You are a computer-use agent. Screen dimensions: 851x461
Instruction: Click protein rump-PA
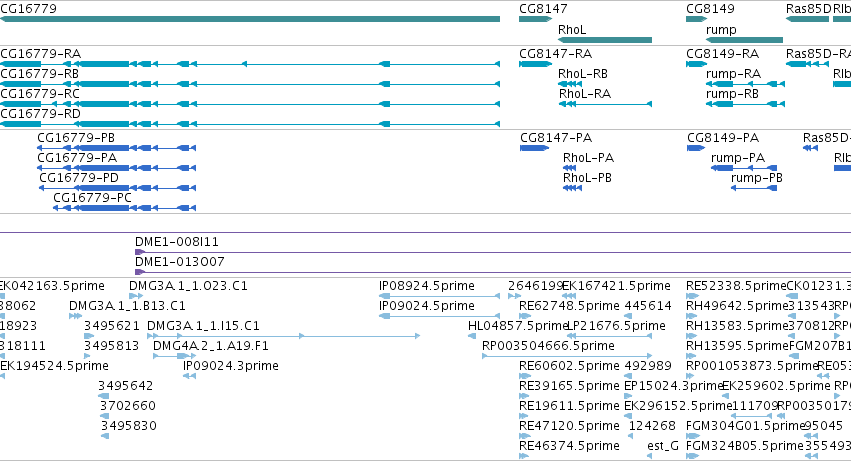pos(744,168)
